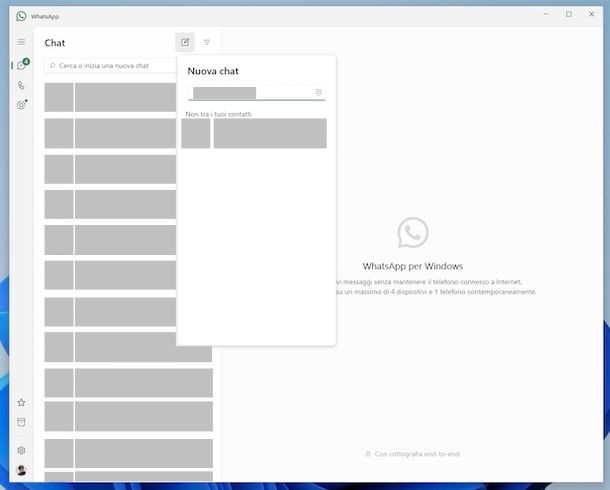Open the hamburger navigation menu
This screenshot has height=490, width=610.
click(21, 42)
